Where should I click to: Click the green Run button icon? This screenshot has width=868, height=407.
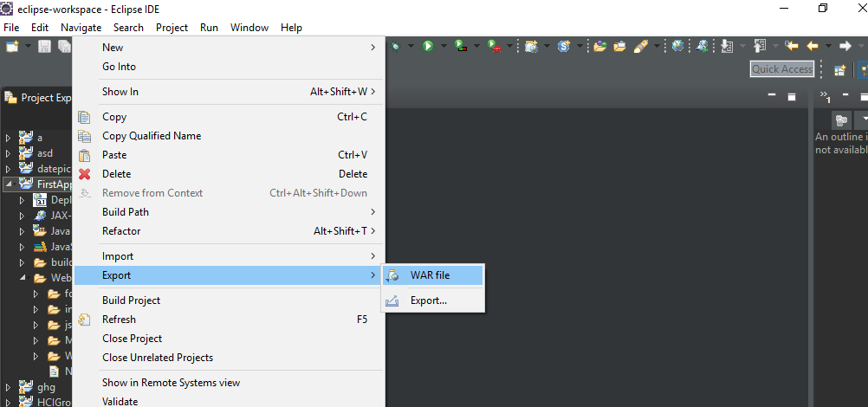coord(428,47)
